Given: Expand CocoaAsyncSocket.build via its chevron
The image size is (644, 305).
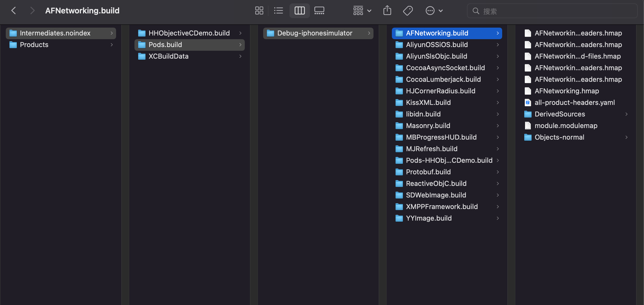Looking at the screenshot, I should tap(498, 68).
